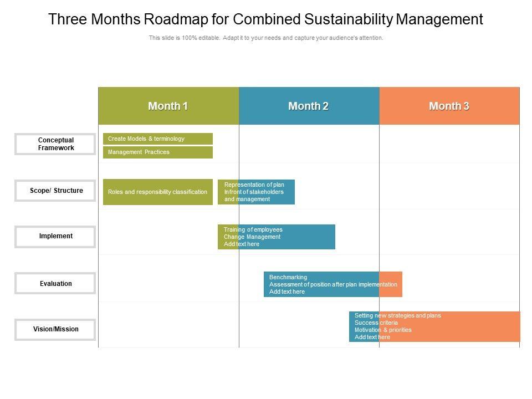
Task: Select the Implement row label
Action: click(x=55, y=237)
